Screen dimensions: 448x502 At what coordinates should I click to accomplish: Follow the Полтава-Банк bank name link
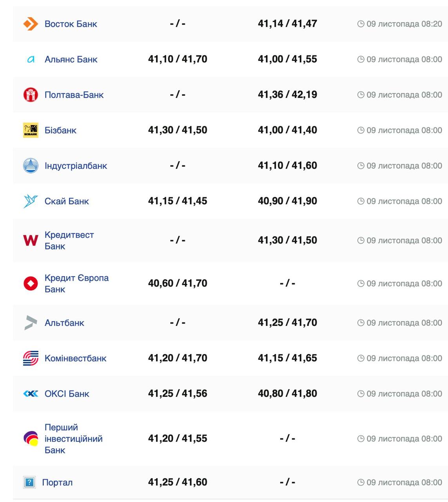[74, 95]
